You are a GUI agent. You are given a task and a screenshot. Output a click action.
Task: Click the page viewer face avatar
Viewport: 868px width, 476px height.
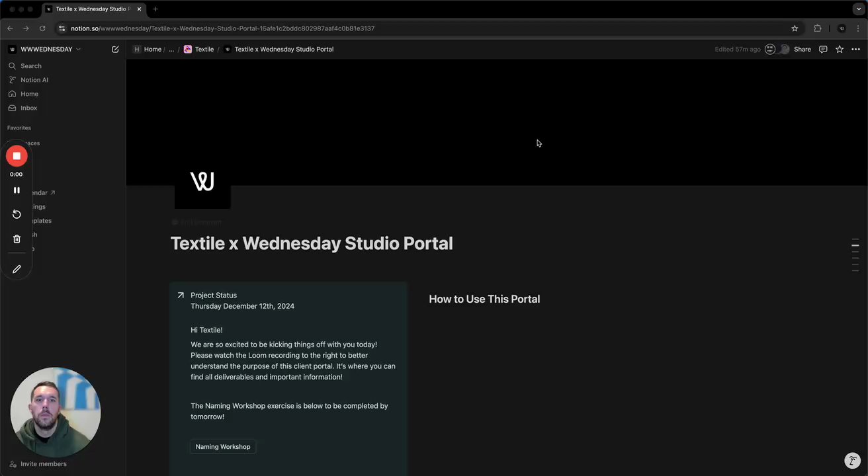(x=770, y=49)
